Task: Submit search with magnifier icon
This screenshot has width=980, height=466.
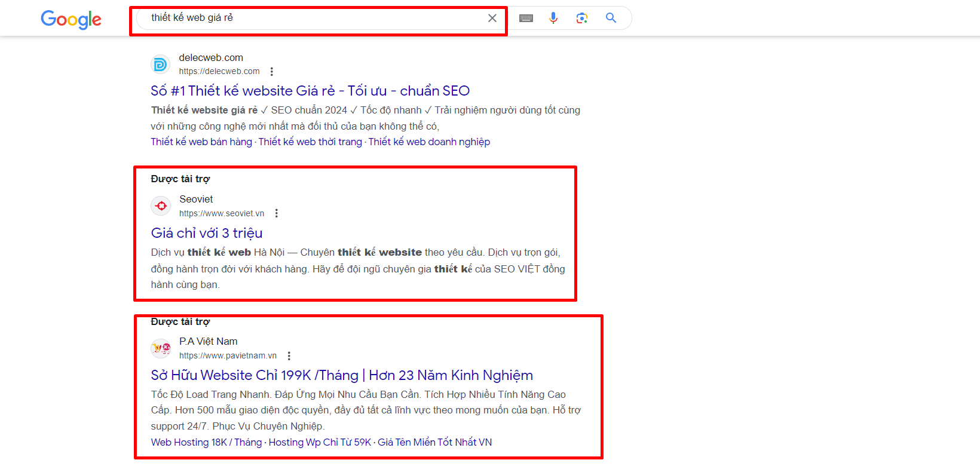Action: pyautogui.click(x=611, y=18)
